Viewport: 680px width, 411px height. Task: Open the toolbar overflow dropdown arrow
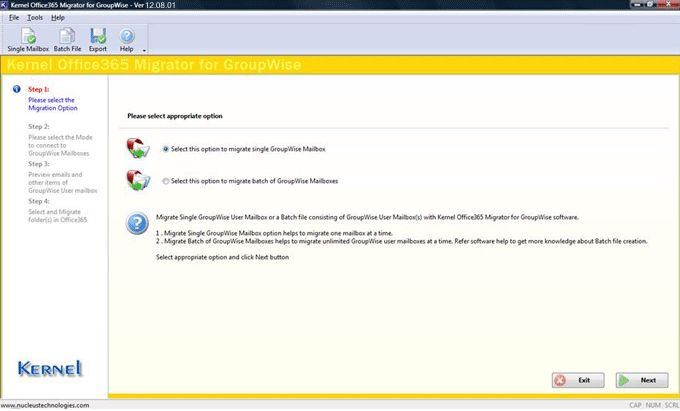point(144,50)
